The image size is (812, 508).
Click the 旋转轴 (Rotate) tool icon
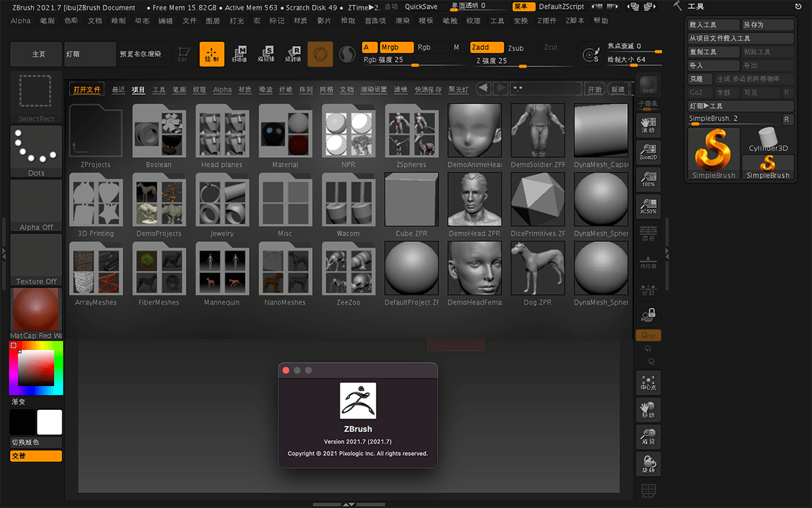[293, 54]
